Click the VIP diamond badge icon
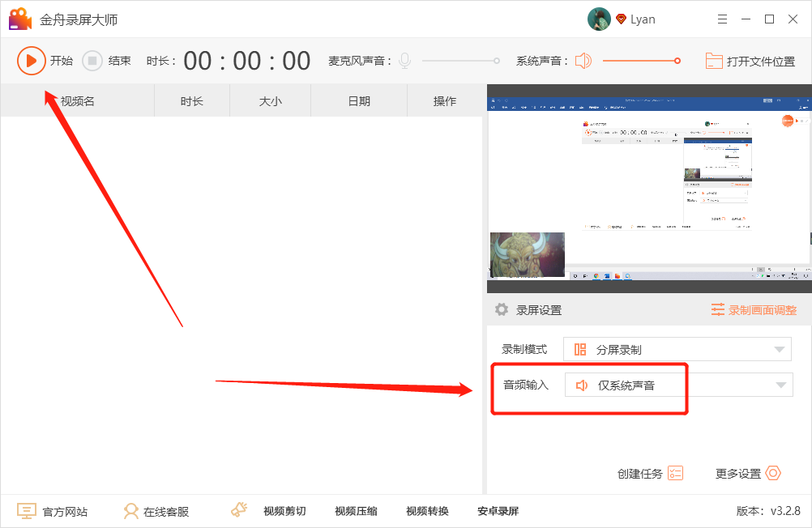The image size is (812, 528). pyautogui.click(x=622, y=19)
